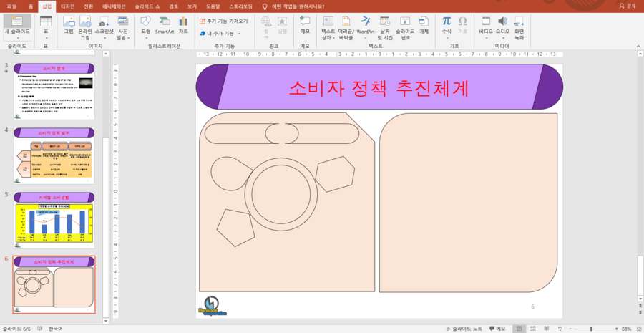This screenshot has width=644, height=333.
Task: Fit slide to current window
Action: coord(638,329)
